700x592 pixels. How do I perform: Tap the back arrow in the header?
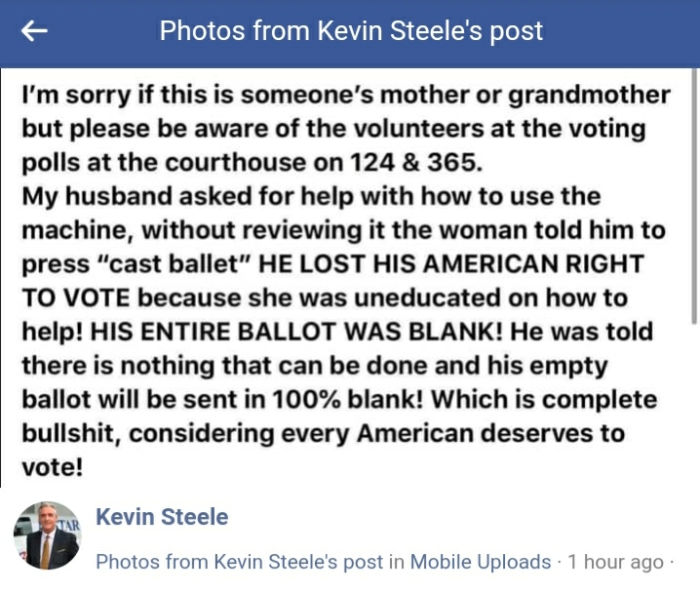tap(35, 31)
